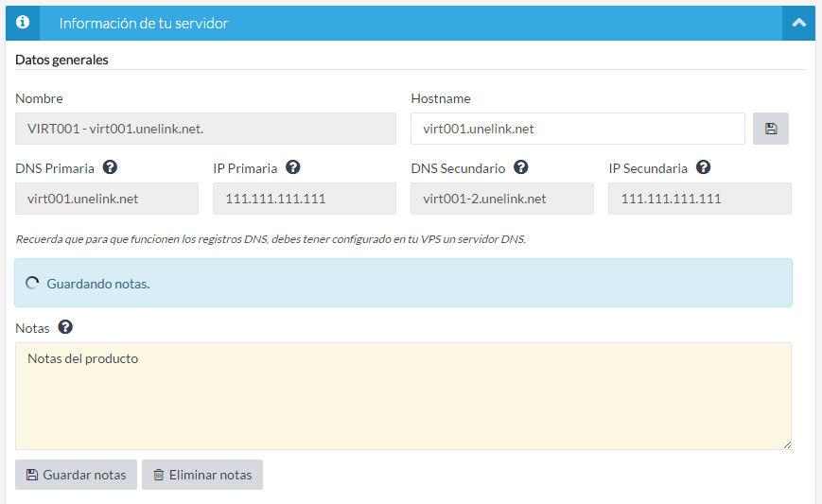Focus the Hostname input field
822x504 pixels.
(x=577, y=129)
